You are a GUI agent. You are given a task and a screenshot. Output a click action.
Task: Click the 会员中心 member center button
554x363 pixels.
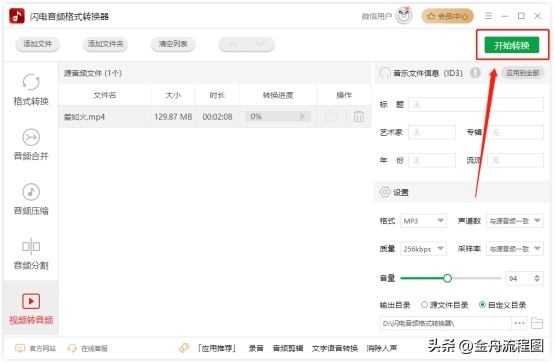click(x=447, y=16)
